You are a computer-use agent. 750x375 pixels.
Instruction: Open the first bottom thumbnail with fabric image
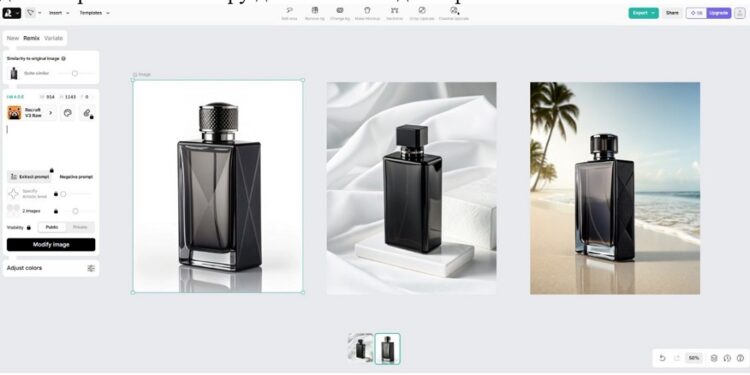tap(360, 348)
